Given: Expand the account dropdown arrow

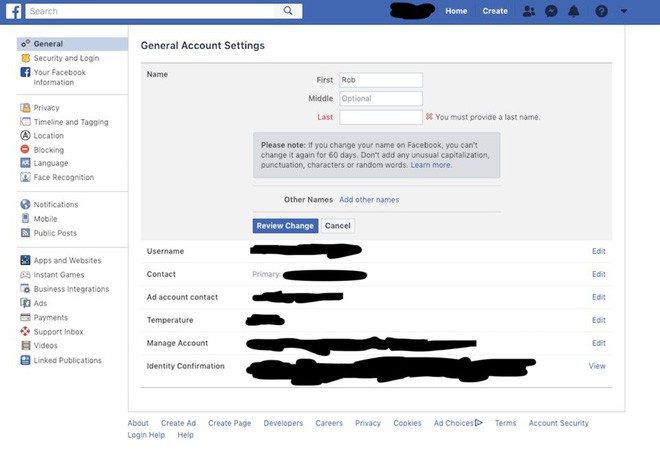Looking at the screenshot, I should 624,11.
